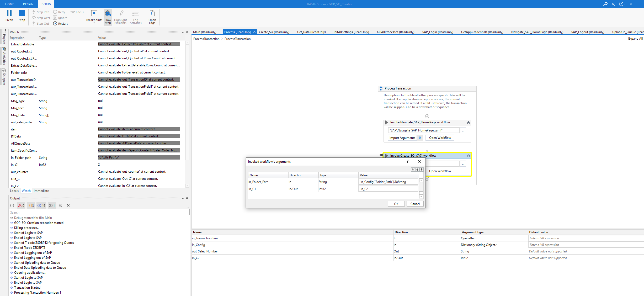Show timestamps using the clock icon
Image resolution: width=644 pixels, height=296 pixels.
(12, 205)
